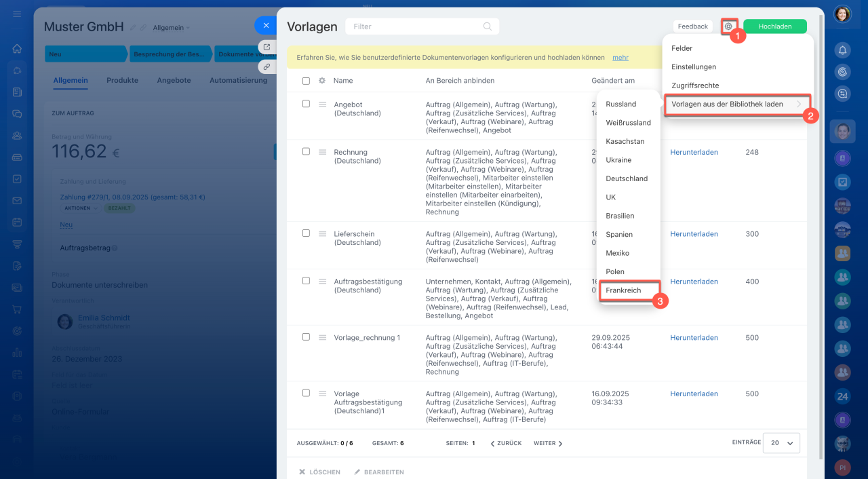The width and height of the screenshot is (868, 479).
Task: Click the Bearbeiten action at bottom
Action: [x=379, y=472]
